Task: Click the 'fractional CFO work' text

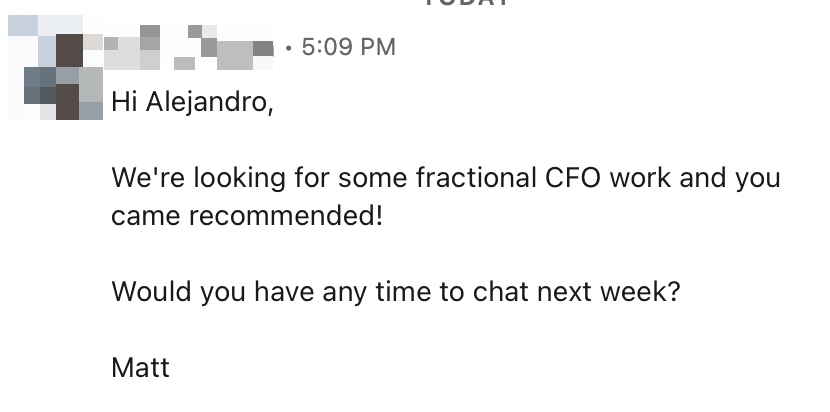Action: (492, 178)
